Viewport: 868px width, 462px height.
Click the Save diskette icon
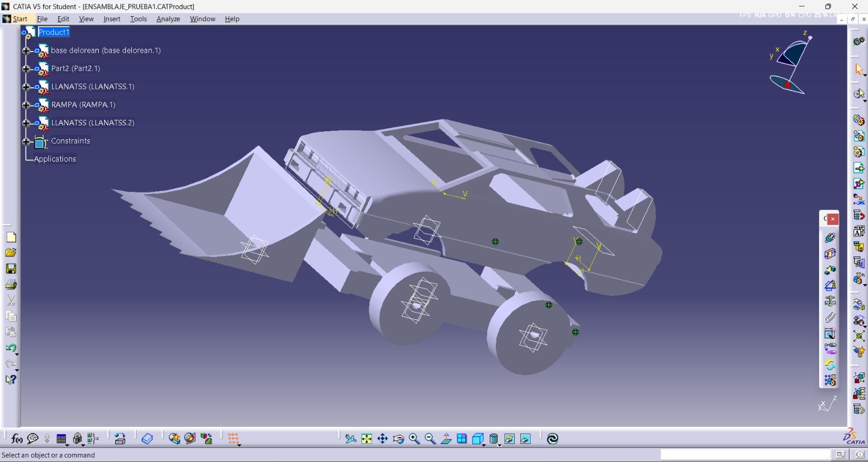click(11, 268)
